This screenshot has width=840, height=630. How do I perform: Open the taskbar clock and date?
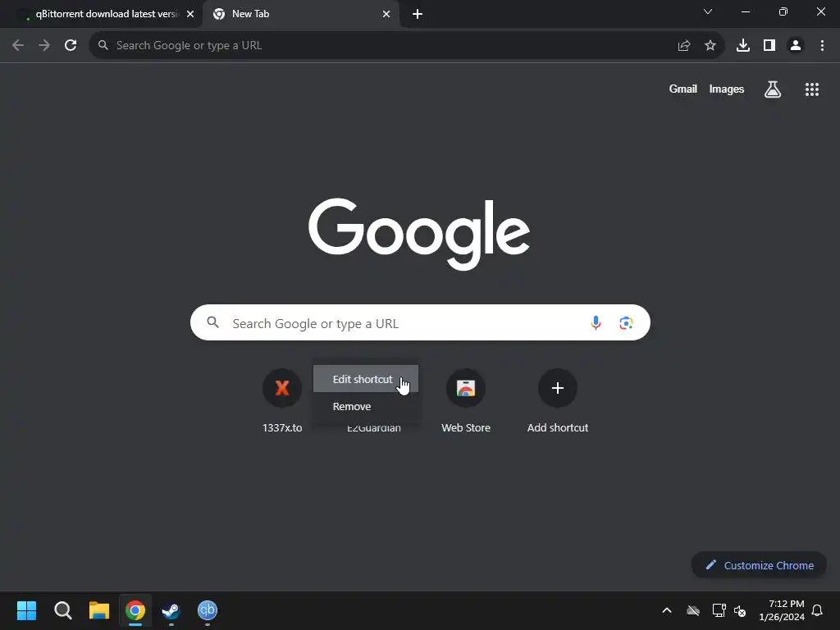click(782, 610)
